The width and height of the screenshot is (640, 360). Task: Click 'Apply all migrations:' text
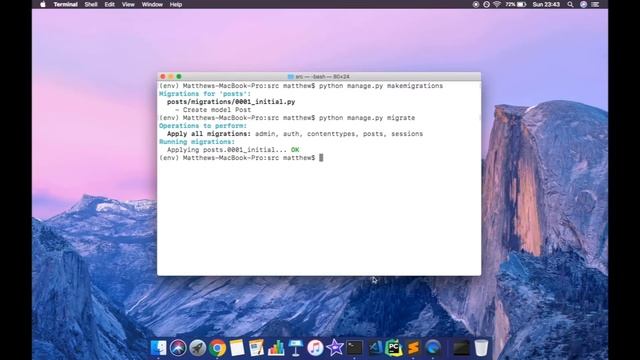[209, 134]
